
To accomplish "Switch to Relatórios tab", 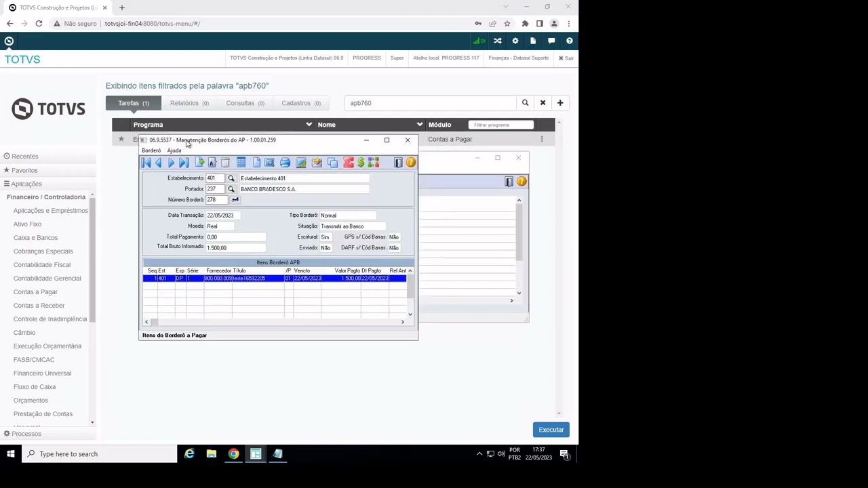I will pos(189,103).
